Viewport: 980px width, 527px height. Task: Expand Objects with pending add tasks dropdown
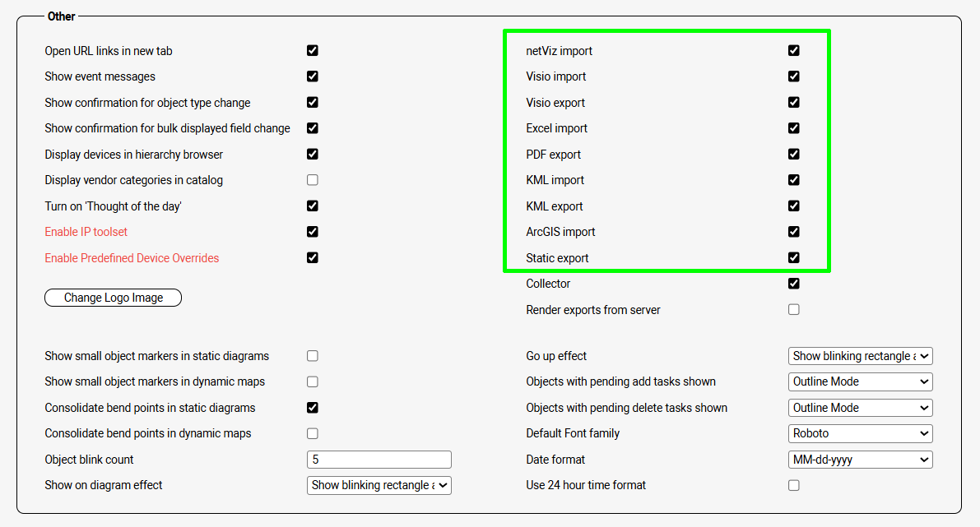click(860, 381)
